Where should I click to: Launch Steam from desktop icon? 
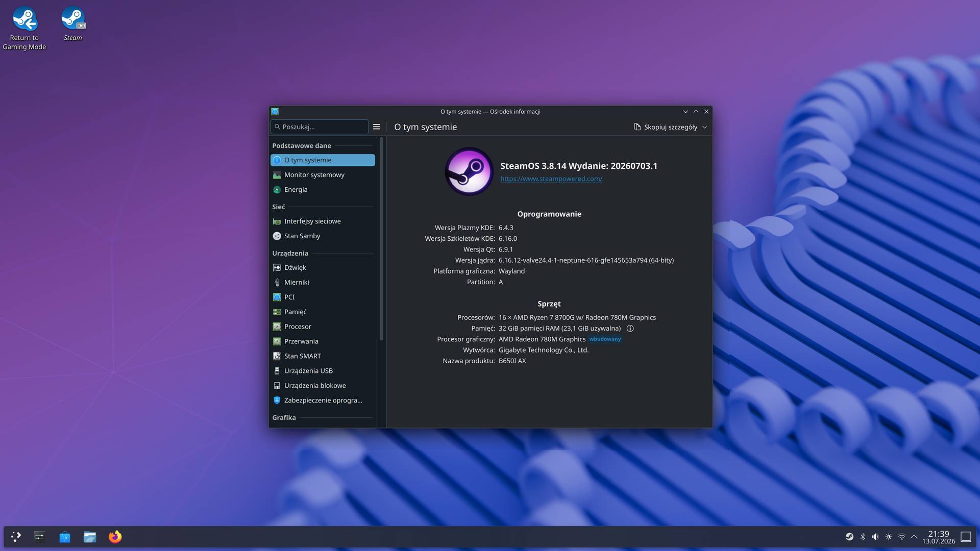(73, 23)
